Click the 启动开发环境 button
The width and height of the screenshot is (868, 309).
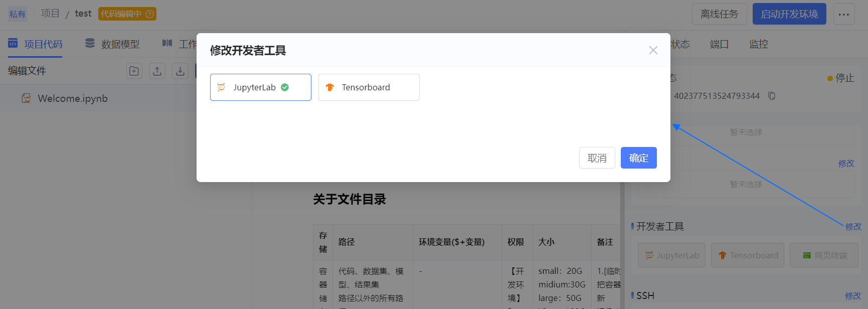[789, 14]
